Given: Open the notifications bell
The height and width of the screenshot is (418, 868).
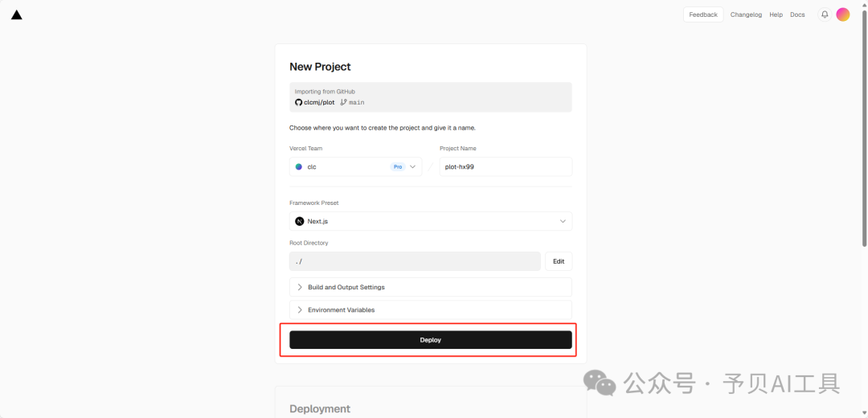Looking at the screenshot, I should (824, 14).
